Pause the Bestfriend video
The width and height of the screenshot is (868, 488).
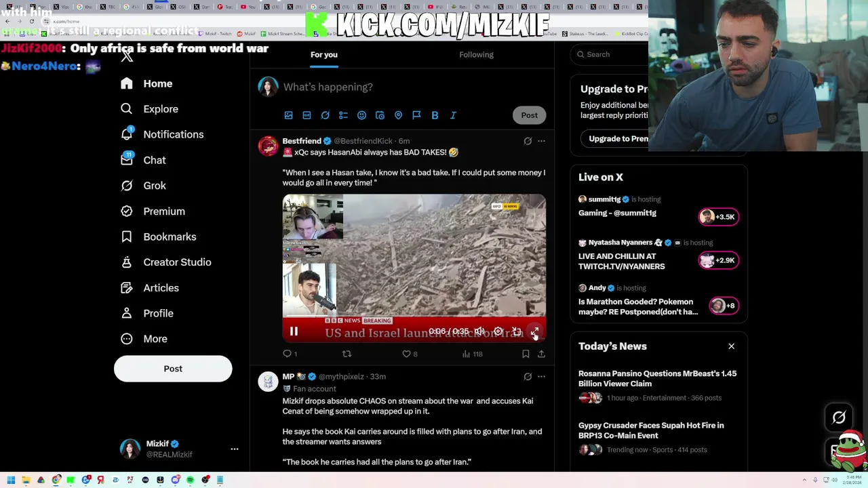pos(294,331)
